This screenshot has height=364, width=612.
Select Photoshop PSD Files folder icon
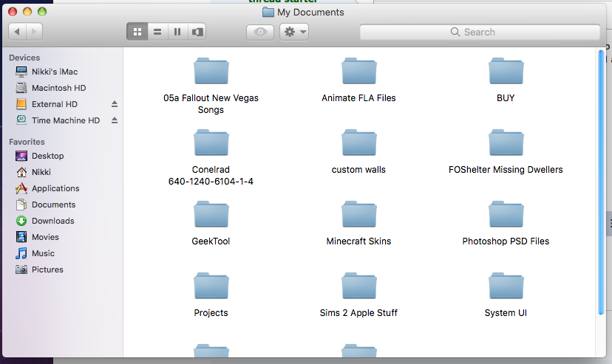click(x=506, y=214)
